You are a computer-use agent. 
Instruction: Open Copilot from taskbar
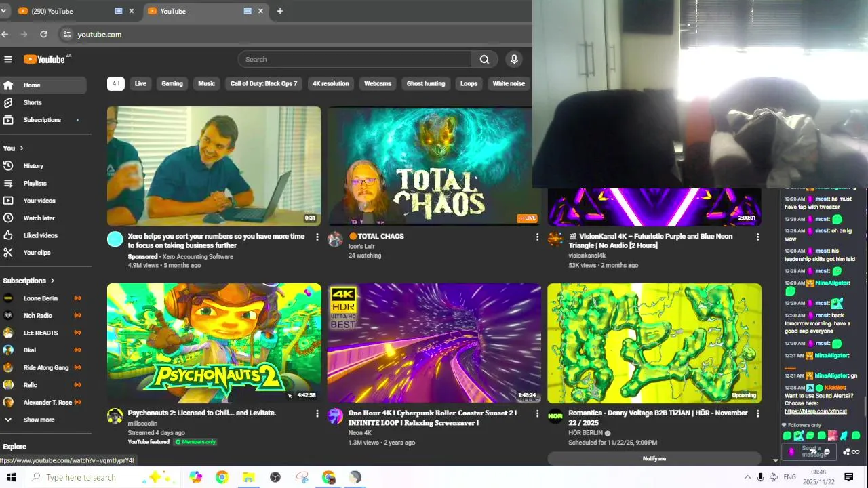[196, 477]
